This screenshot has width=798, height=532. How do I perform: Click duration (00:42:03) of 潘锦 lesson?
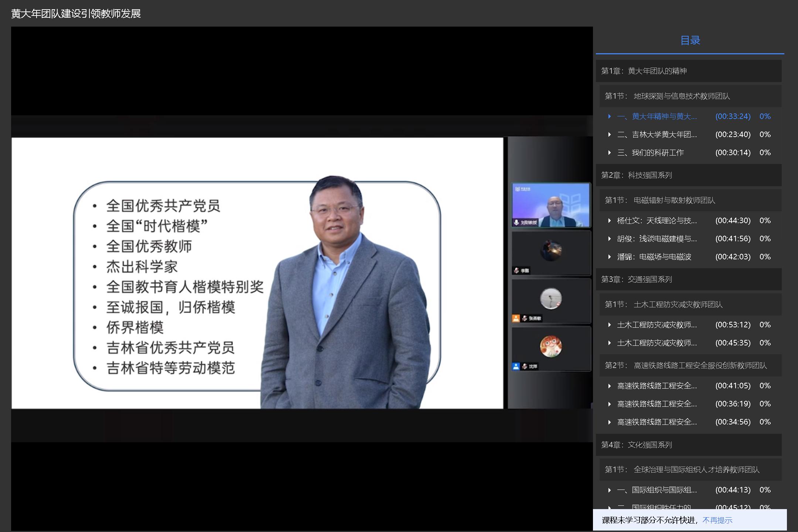(x=733, y=257)
